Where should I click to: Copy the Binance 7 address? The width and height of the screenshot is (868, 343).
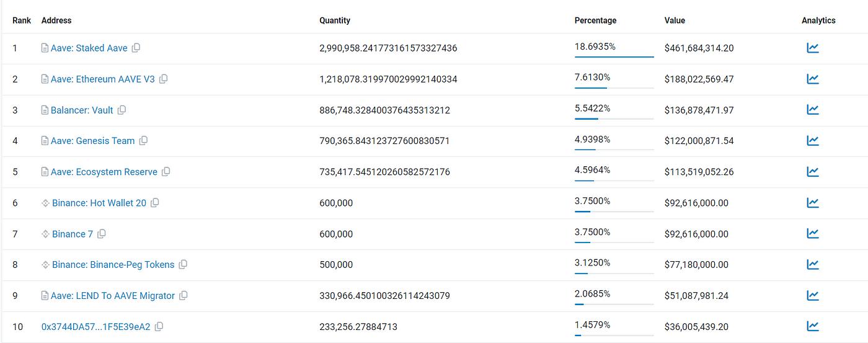click(102, 234)
